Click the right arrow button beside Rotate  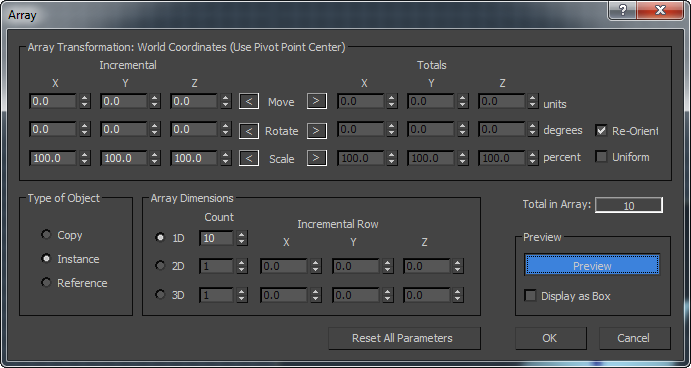click(x=316, y=131)
